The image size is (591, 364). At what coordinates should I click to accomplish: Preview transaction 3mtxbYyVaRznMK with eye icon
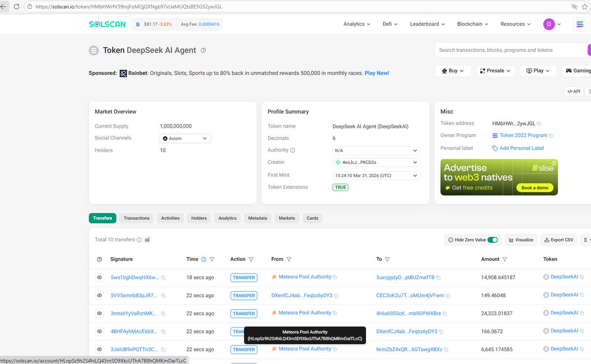pos(99,314)
